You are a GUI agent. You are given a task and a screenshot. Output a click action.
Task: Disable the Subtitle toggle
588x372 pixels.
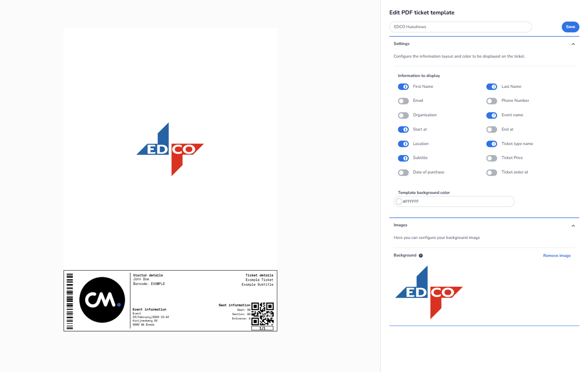(x=403, y=158)
